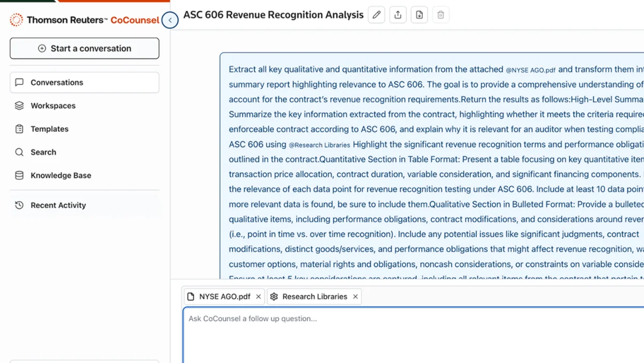Click the trash icon to delete the analysis
The height and width of the screenshot is (363, 644).
tap(441, 14)
